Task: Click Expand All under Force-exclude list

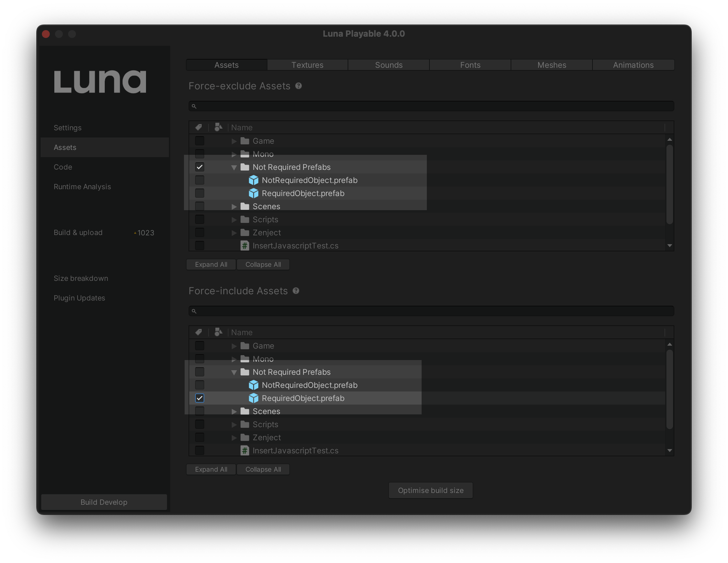Action: (211, 264)
